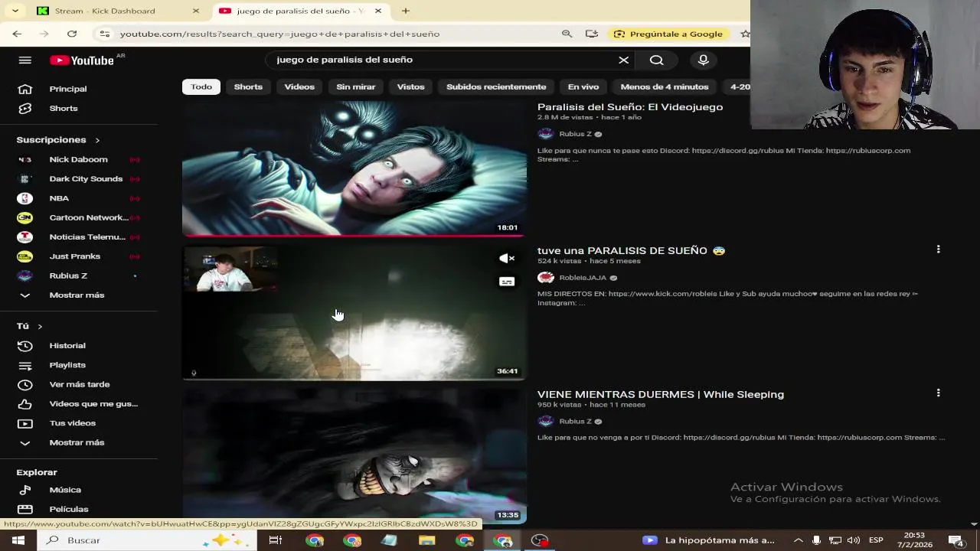Clear the search query with the X
980x551 pixels.
click(623, 60)
